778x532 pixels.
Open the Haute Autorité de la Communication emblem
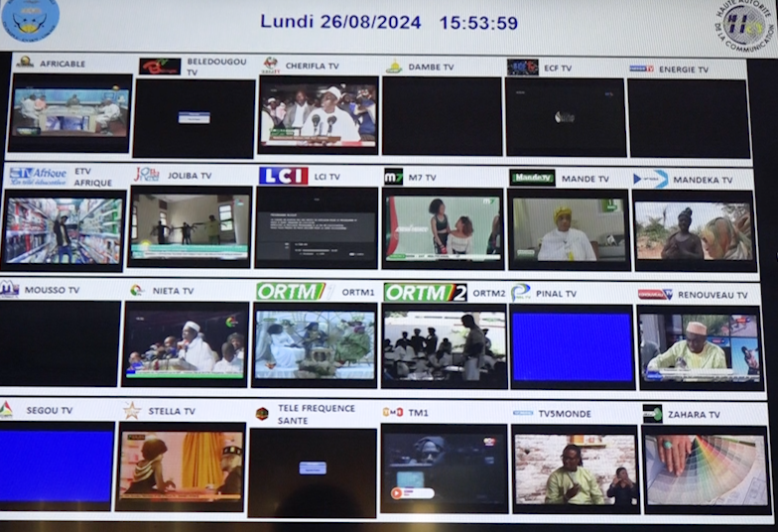click(x=744, y=22)
